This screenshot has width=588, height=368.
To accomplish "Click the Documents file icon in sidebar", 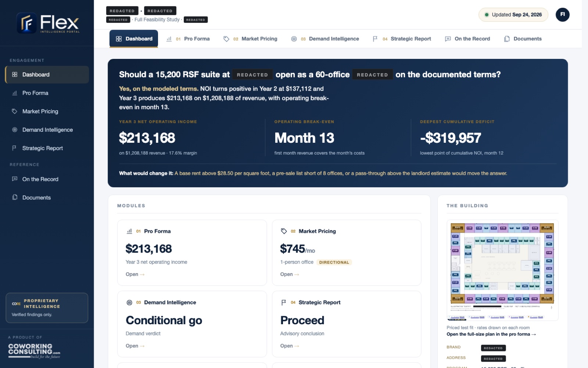I will point(15,197).
